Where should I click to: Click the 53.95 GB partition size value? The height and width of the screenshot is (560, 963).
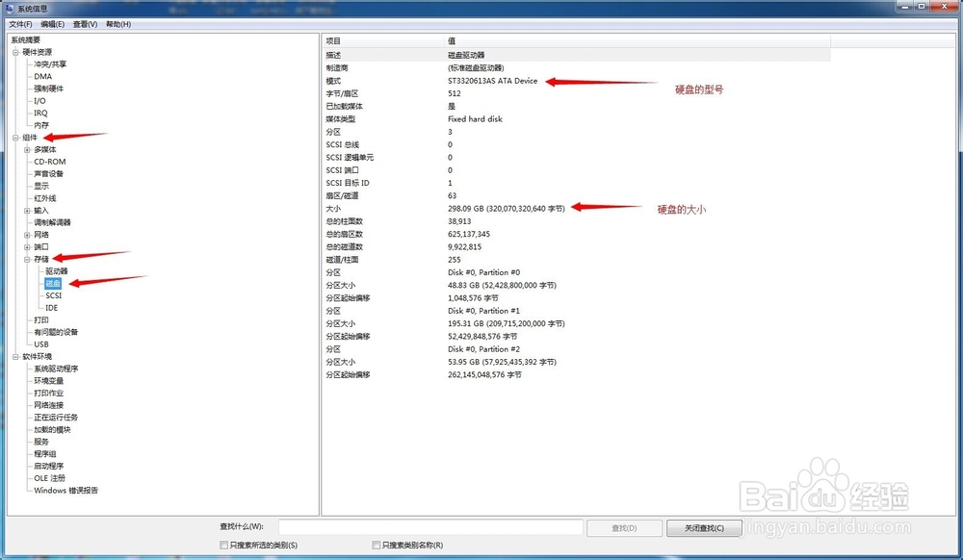tap(502, 362)
